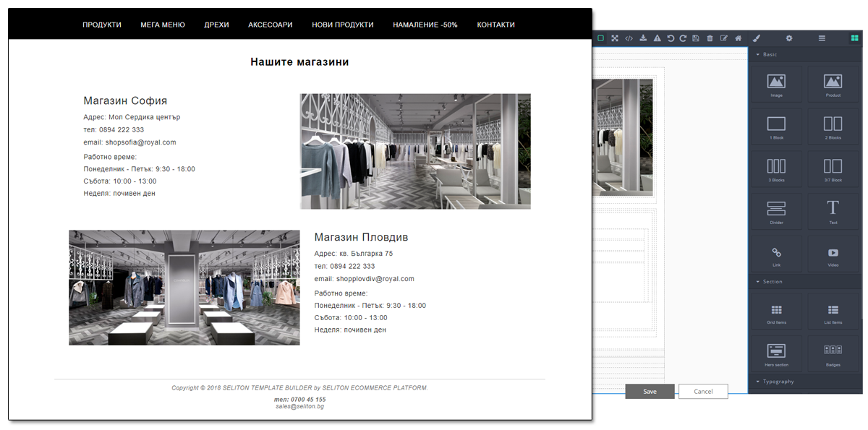This screenshot has height=430, width=868.
Task: Select НОВИ ПРОДУКТИ in the navigation
Action: pyautogui.click(x=342, y=24)
